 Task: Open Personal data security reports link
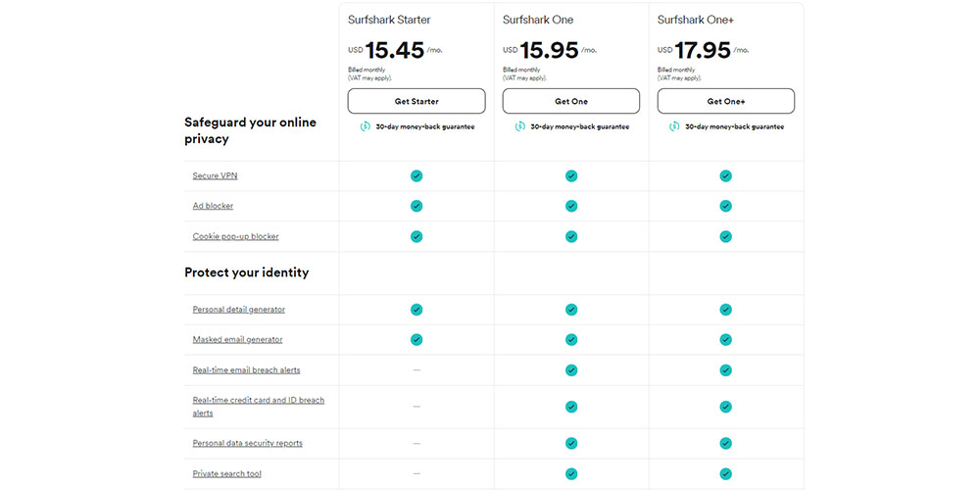248,443
